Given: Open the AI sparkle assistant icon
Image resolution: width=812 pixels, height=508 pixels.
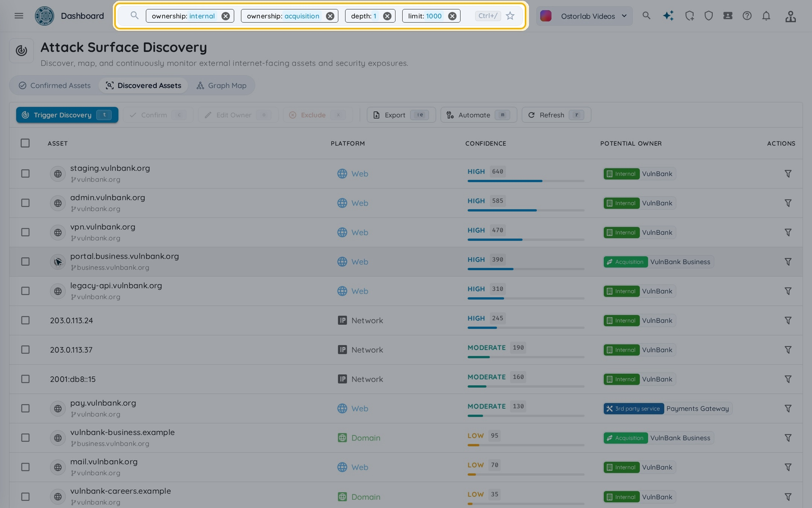Looking at the screenshot, I should (x=668, y=16).
